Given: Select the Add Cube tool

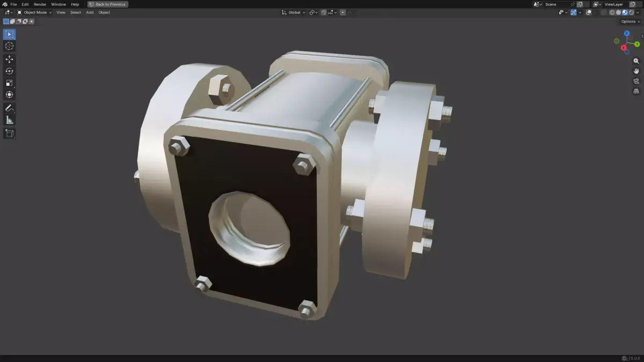Looking at the screenshot, I should click(9, 133).
